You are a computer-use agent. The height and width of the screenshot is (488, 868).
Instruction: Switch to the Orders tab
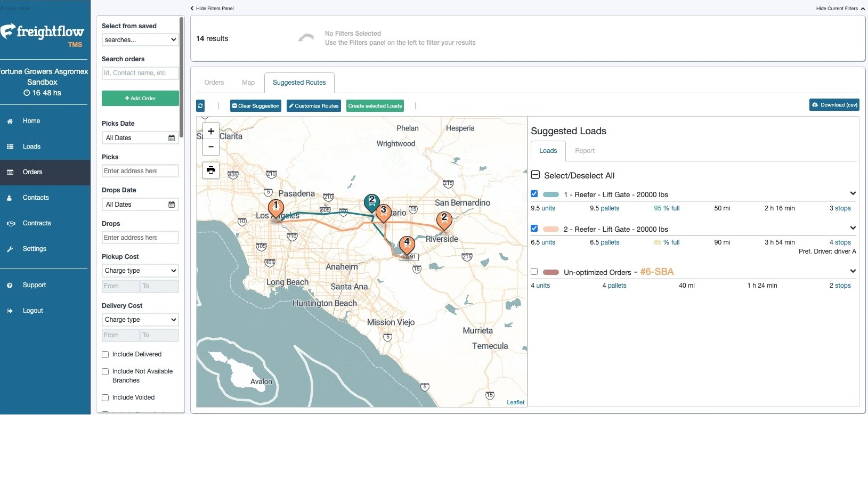click(214, 83)
